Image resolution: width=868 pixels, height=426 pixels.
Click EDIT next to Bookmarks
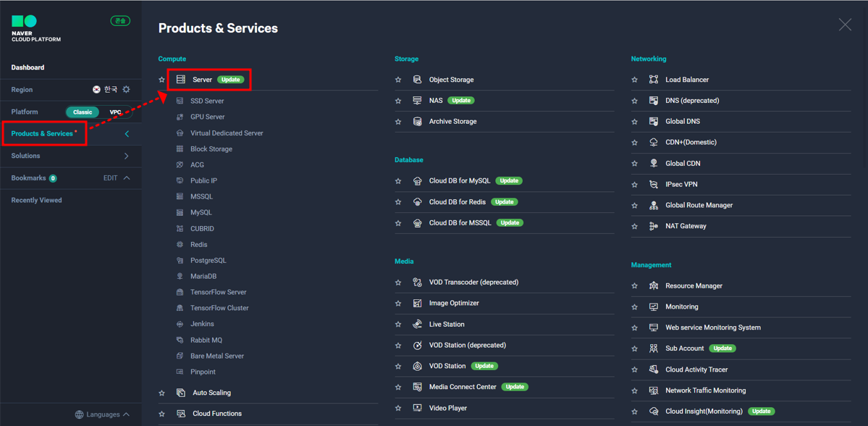coord(110,177)
